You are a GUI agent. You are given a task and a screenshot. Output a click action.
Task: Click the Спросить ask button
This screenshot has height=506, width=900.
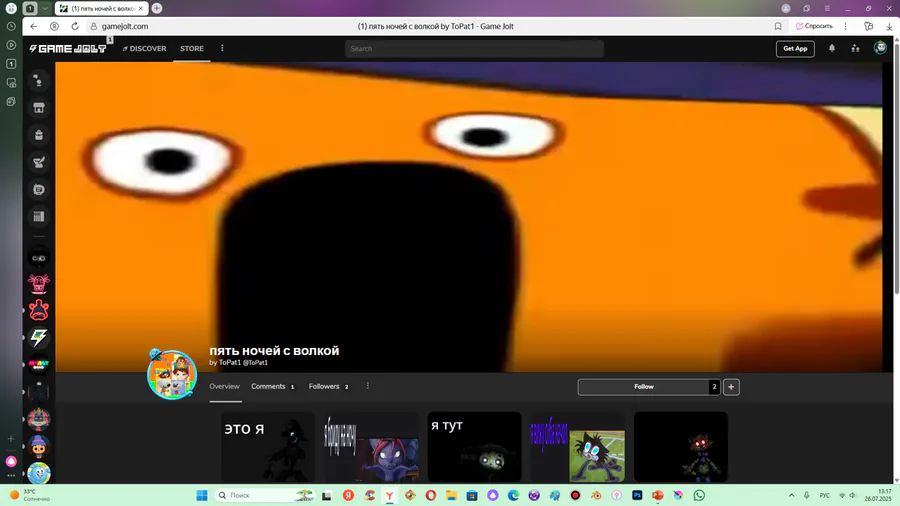pyautogui.click(x=814, y=26)
